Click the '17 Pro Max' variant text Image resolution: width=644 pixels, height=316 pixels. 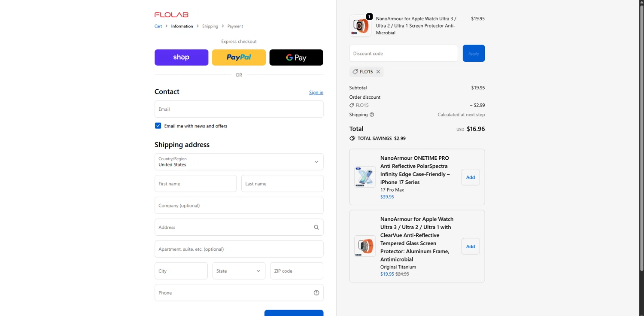point(392,190)
